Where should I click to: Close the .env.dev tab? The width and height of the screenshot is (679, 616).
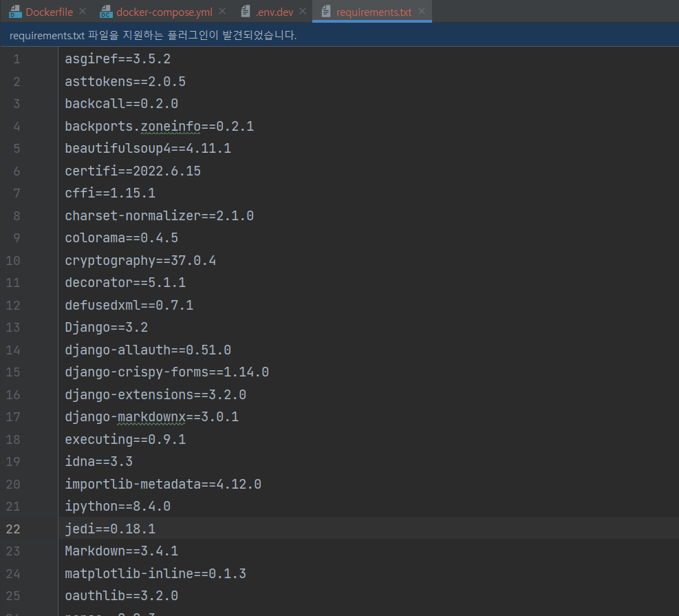click(303, 12)
